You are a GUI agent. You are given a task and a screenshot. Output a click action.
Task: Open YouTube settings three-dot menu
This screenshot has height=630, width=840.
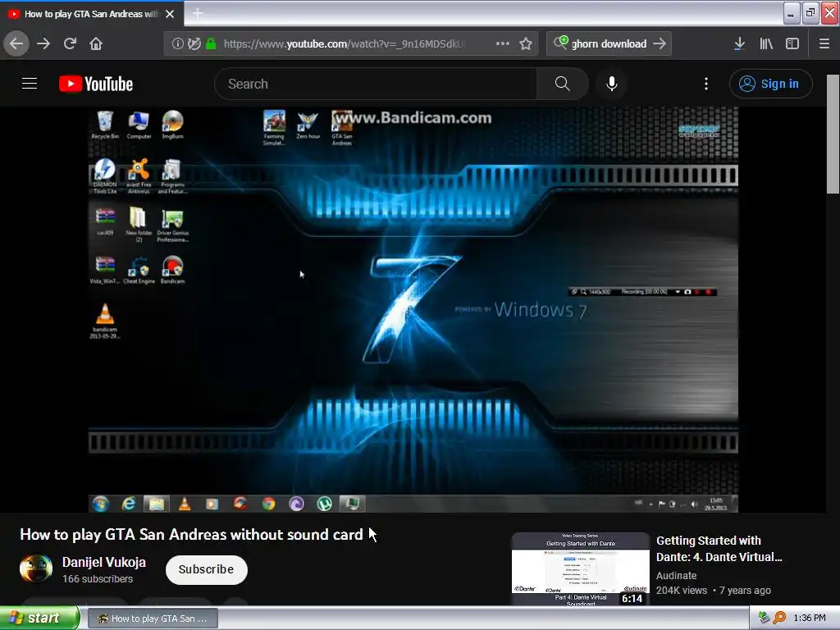(706, 84)
